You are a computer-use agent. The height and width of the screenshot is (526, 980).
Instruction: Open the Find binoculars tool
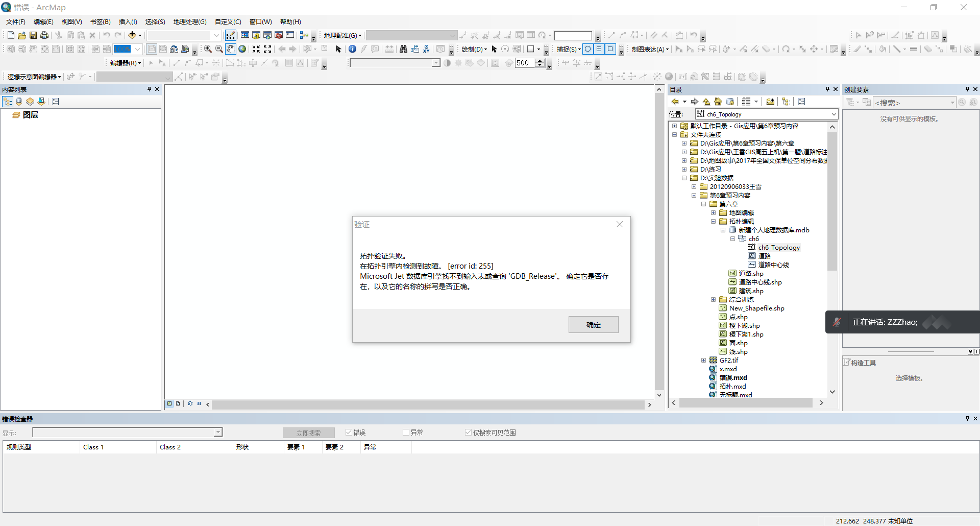403,49
